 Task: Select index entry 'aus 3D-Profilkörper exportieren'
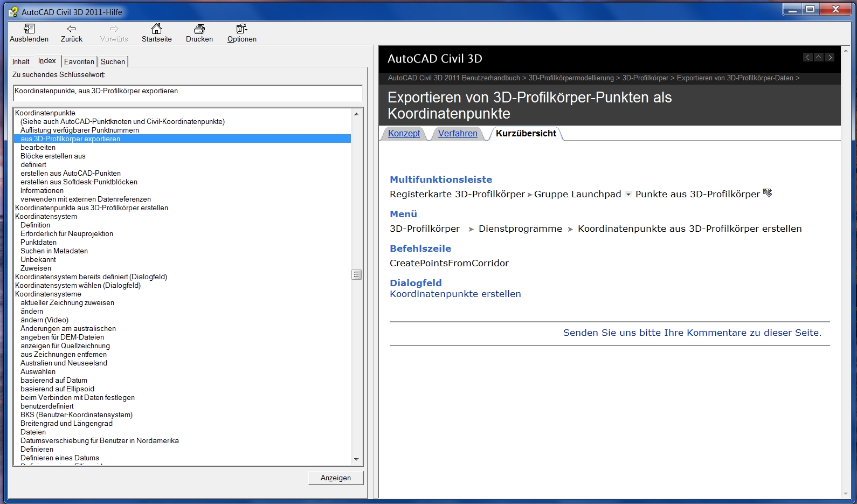pos(182,139)
